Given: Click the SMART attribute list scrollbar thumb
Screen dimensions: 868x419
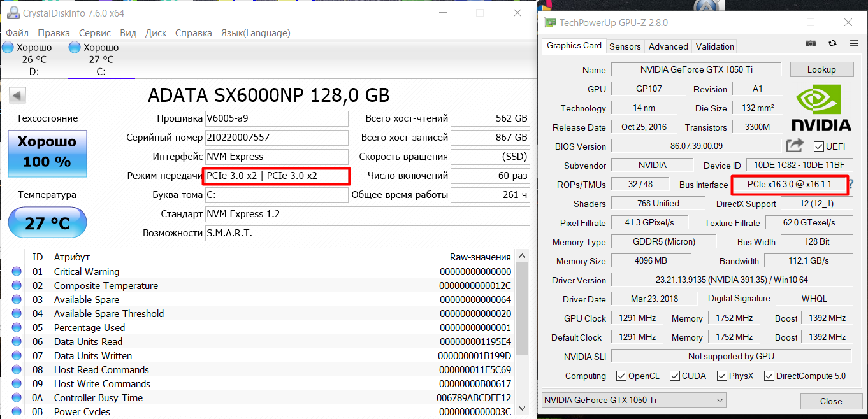Looking at the screenshot, I should coord(523,308).
